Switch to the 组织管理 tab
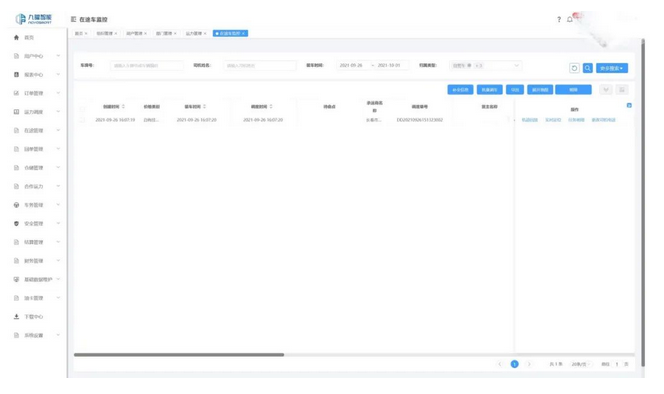The image size is (664, 394). 106,33
